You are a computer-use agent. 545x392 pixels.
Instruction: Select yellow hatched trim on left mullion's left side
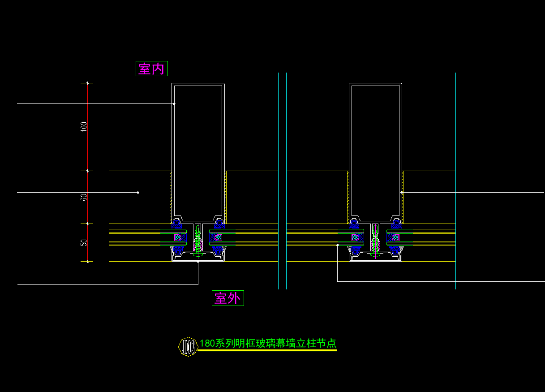pyautogui.click(x=171, y=197)
